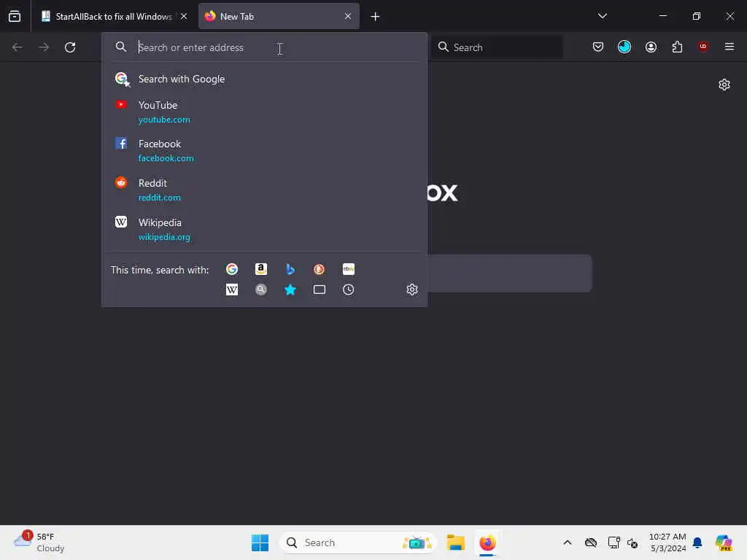Click the blue circular extension icon
The image size is (747, 560).
pyautogui.click(x=624, y=47)
